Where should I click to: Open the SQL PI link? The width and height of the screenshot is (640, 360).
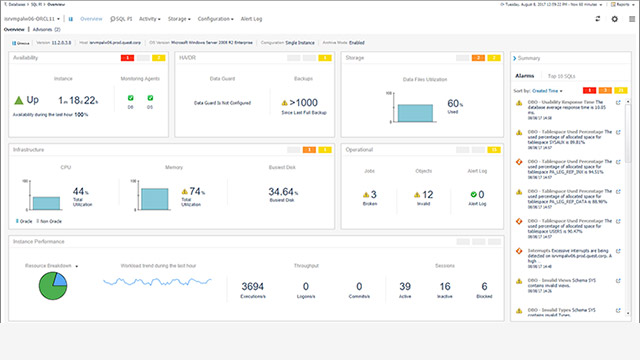pos(121,19)
